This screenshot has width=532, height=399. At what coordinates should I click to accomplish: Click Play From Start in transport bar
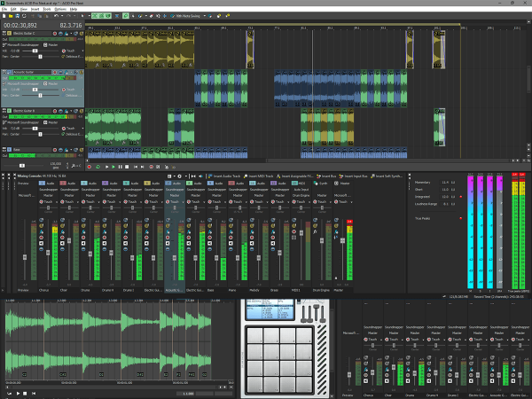click(106, 167)
